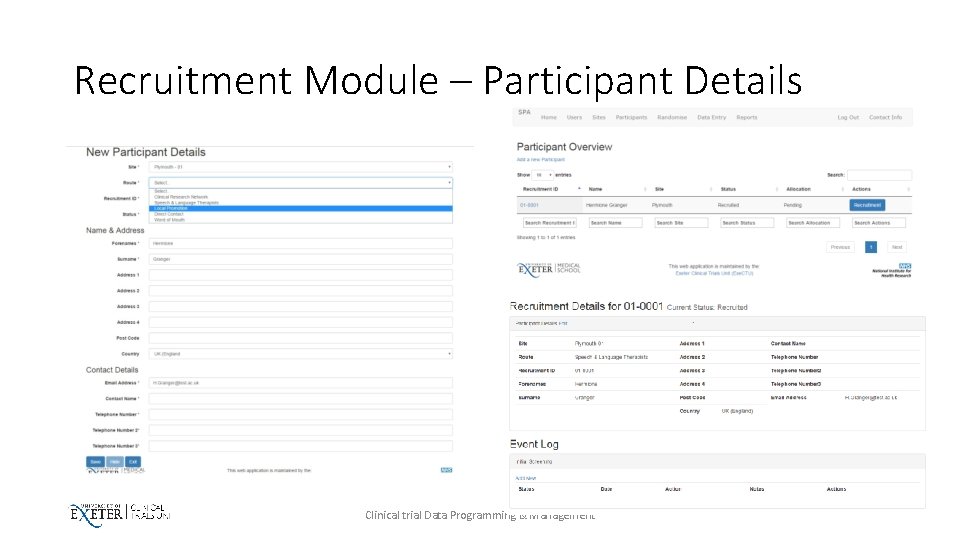The image size is (960, 540).
Task: Click the table Search box
Action: click(879, 175)
